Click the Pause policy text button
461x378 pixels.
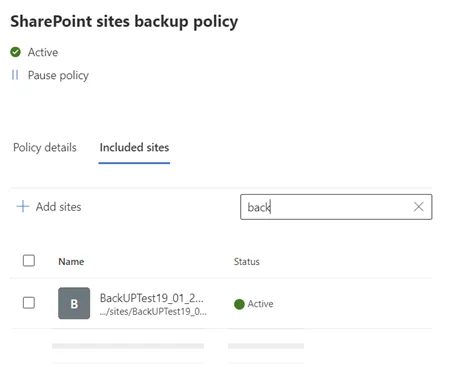(x=58, y=75)
